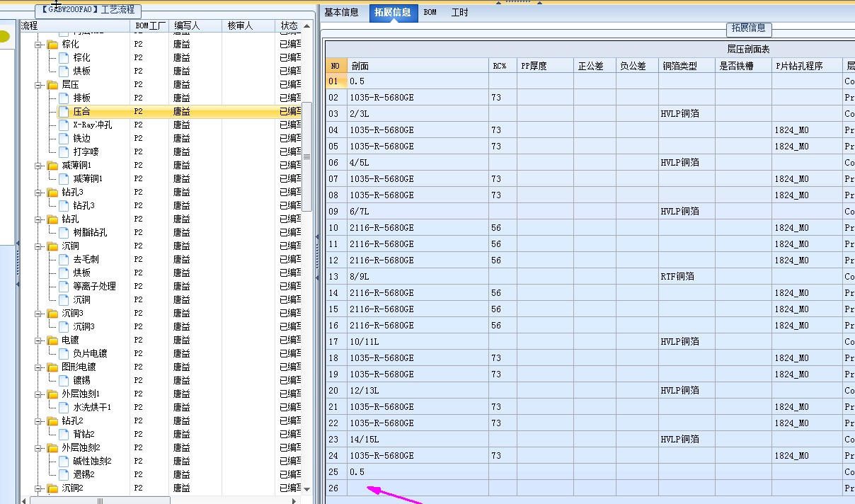Select row number 01 in 层压剖面表
This screenshot has width=855, height=504.
(x=336, y=81)
